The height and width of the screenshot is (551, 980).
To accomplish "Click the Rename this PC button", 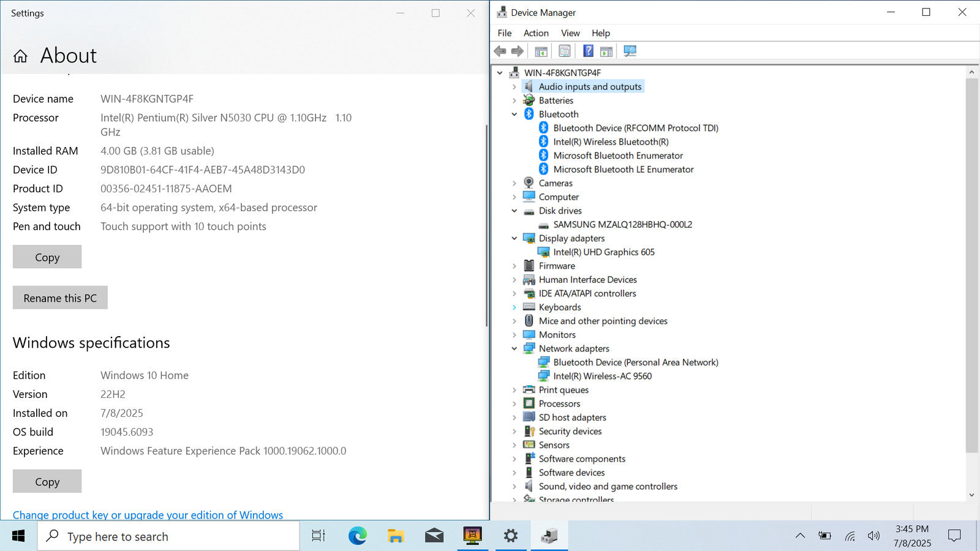I will (x=60, y=298).
